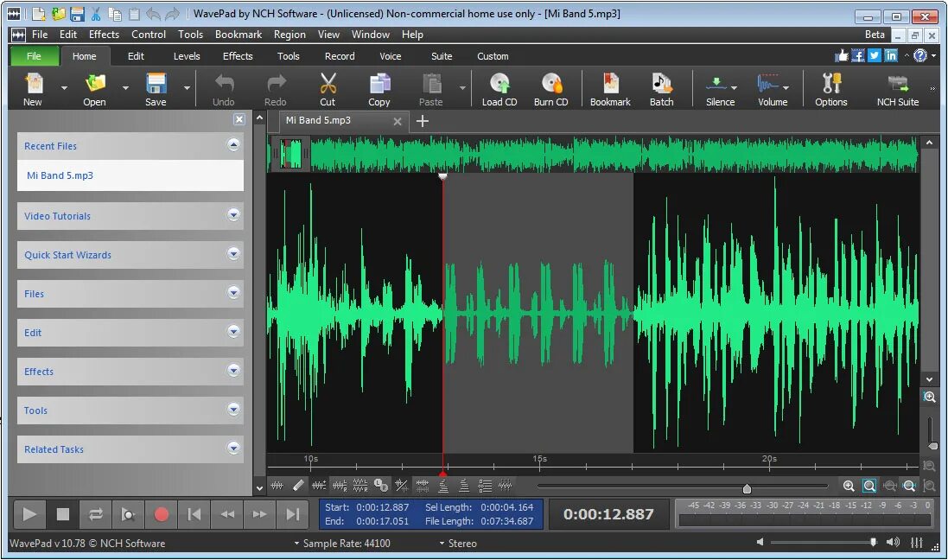Open the Region menu
The width and height of the screenshot is (948, 560).
[289, 35]
